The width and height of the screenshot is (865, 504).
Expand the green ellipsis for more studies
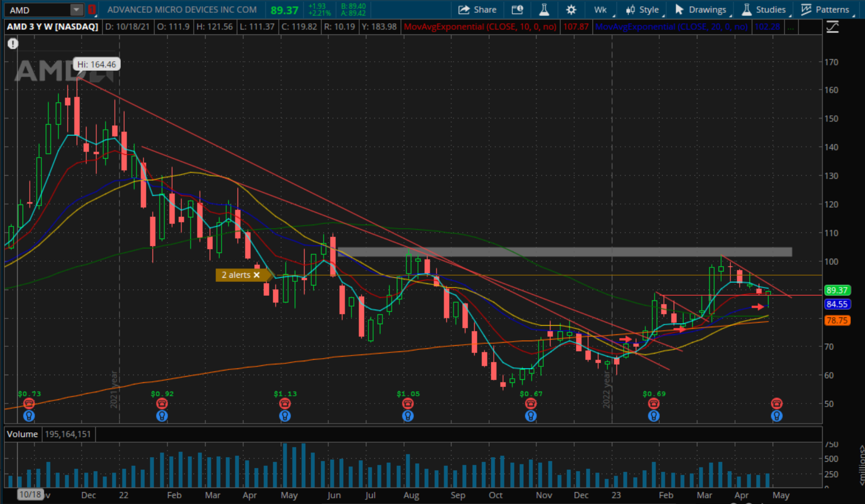click(790, 27)
